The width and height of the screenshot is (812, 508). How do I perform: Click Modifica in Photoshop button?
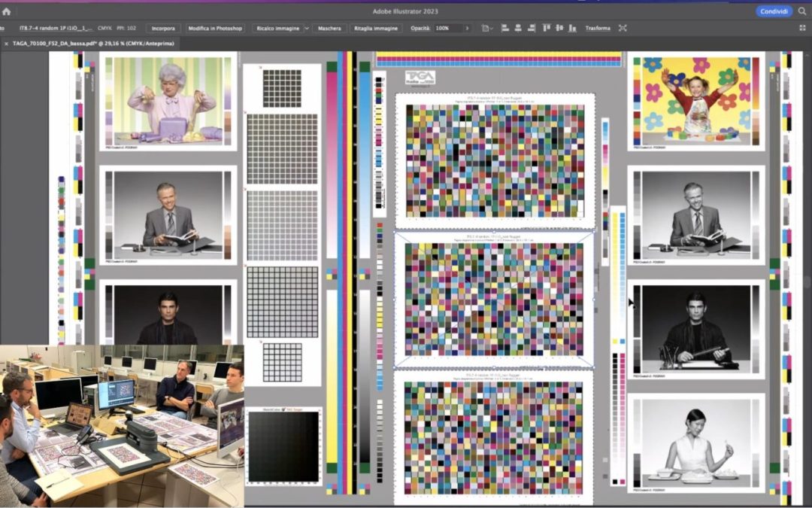215,28
